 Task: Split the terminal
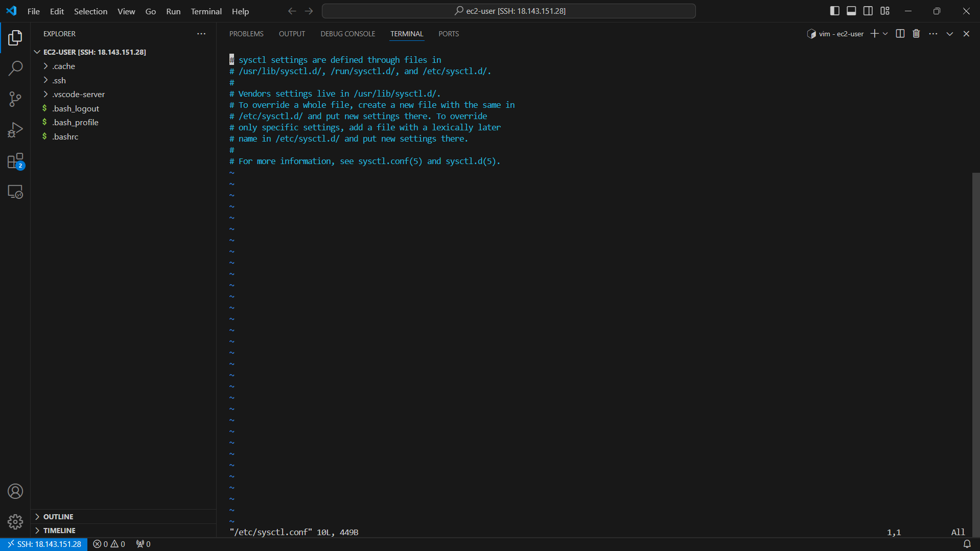900,34
